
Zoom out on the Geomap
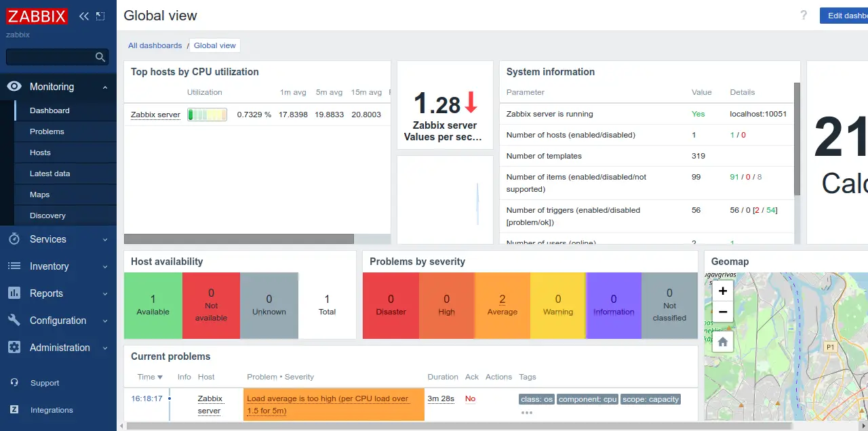[723, 312]
